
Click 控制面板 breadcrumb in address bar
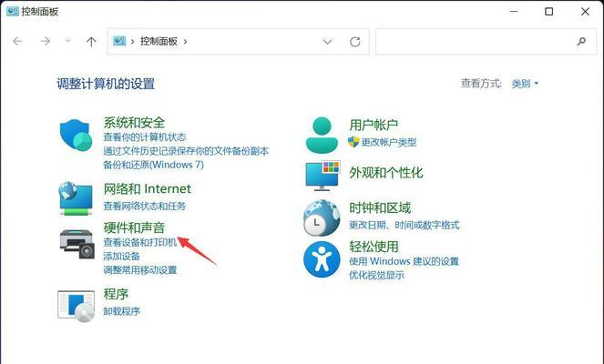coord(159,41)
